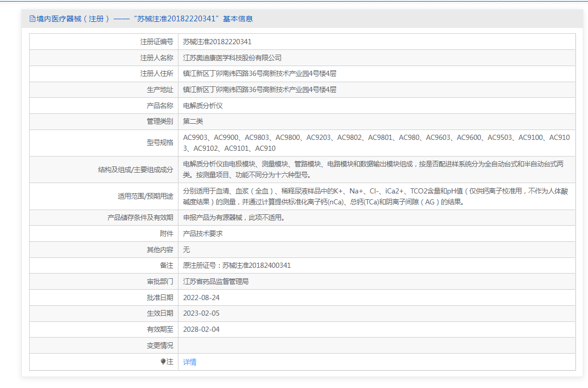
Task: Select registrant name 江苏奥迪康医学科技股份有限公司
Action: pyautogui.click(x=232, y=58)
